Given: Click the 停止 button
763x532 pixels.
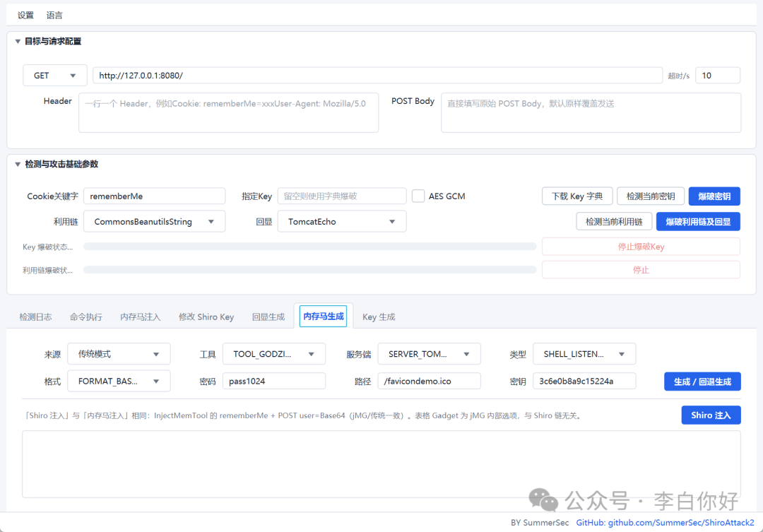Looking at the screenshot, I should pyautogui.click(x=641, y=270).
